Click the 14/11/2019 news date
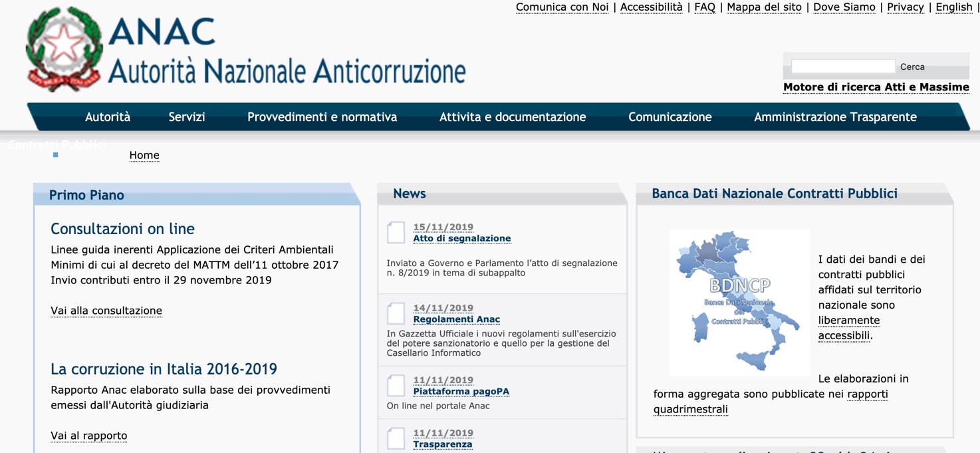The height and width of the screenshot is (453, 980). [443, 308]
